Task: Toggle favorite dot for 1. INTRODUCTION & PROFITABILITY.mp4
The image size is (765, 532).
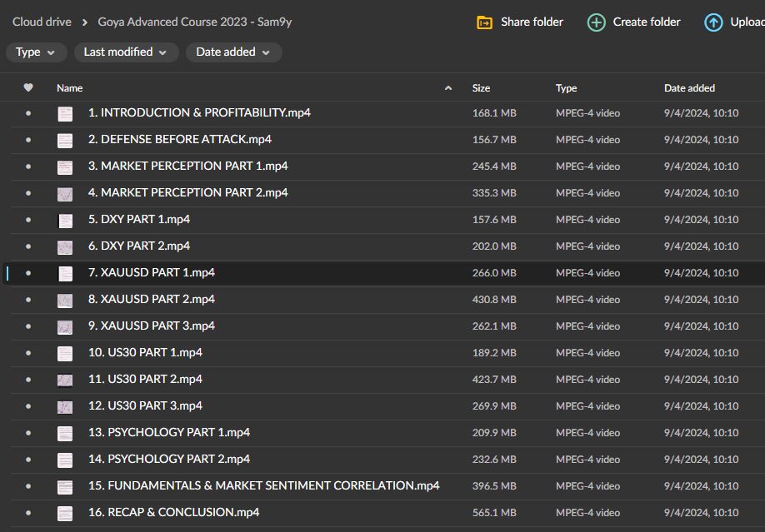Action: [28, 113]
